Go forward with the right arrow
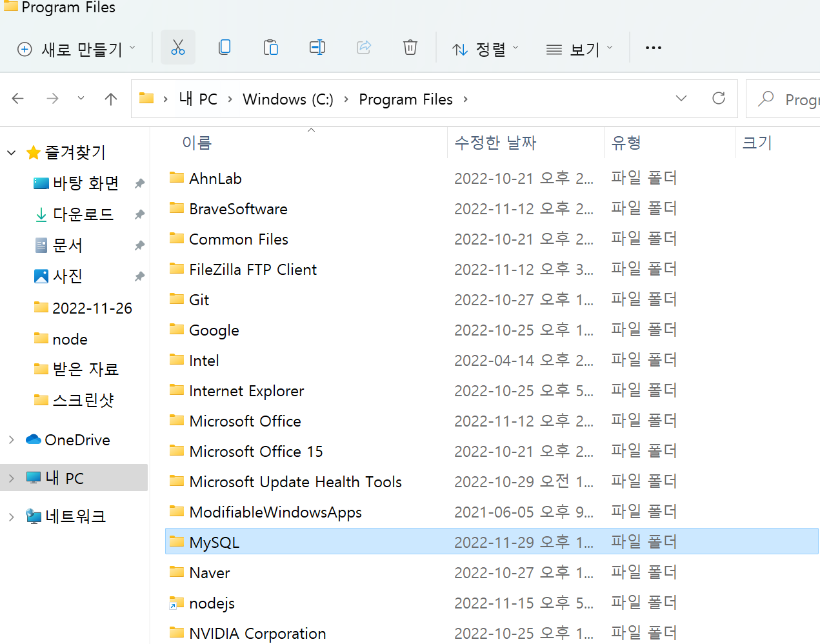 coord(52,99)
